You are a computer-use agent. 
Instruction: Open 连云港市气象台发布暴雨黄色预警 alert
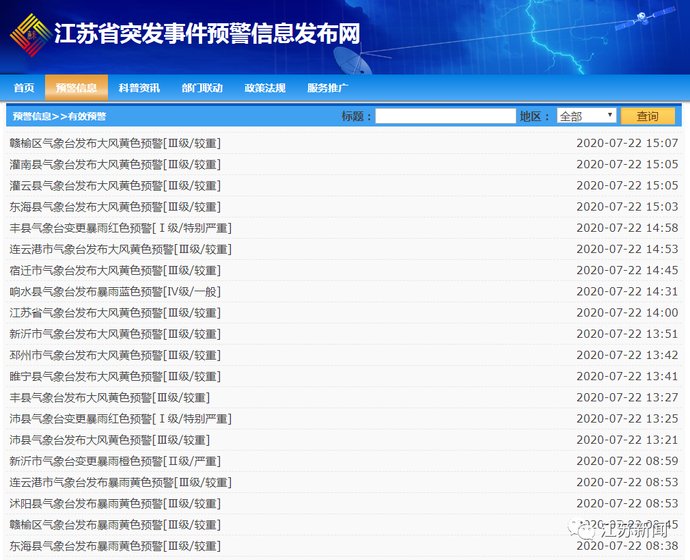click(x=121, y=482)
